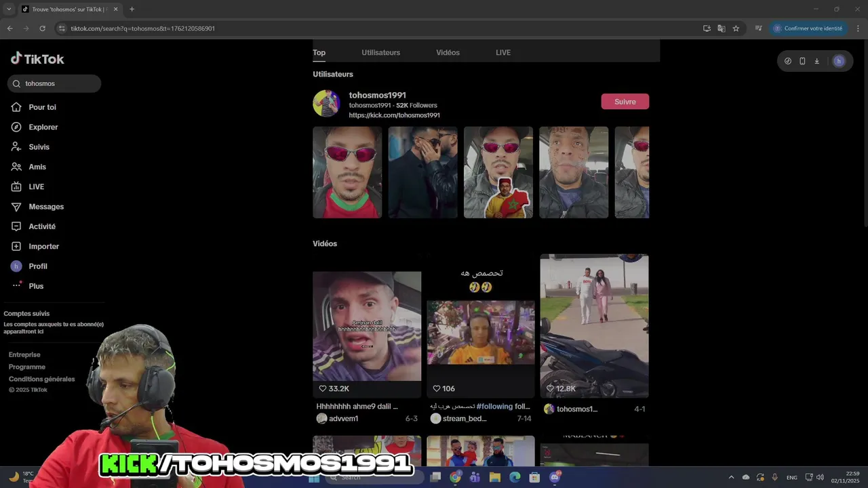This screenshot has width=868, height=488.
Task: Open the Activité notifications panel
Action: (41, 226)
